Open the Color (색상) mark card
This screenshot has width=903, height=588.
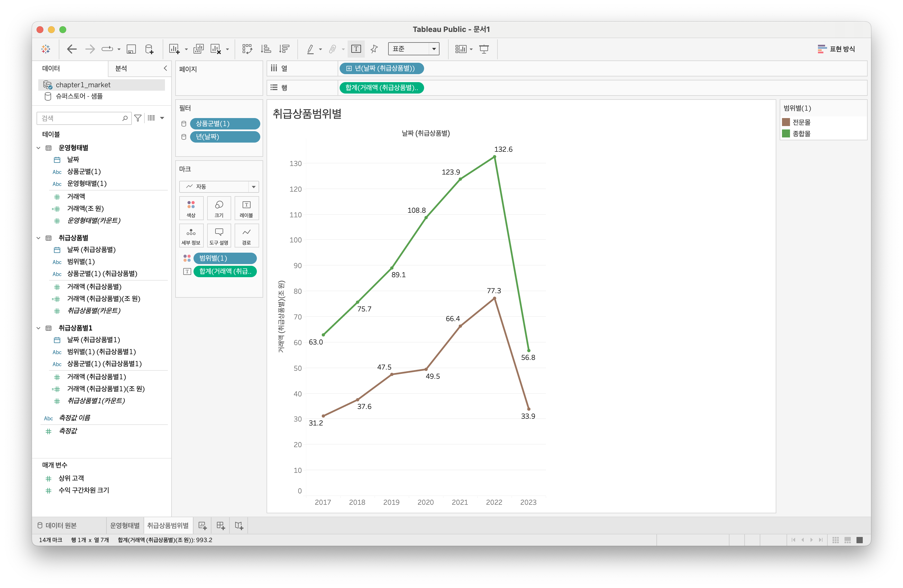coord(191,208)
